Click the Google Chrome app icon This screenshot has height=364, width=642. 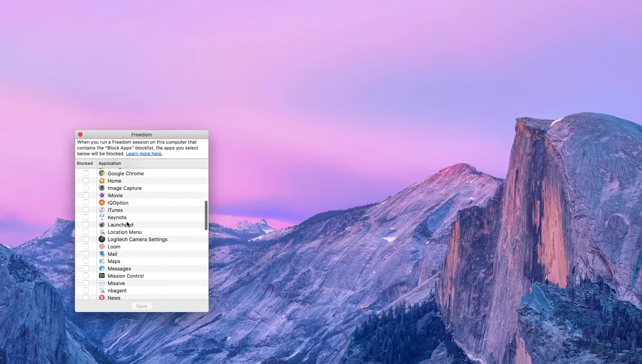pyautogui.click(x=102, y=173)
